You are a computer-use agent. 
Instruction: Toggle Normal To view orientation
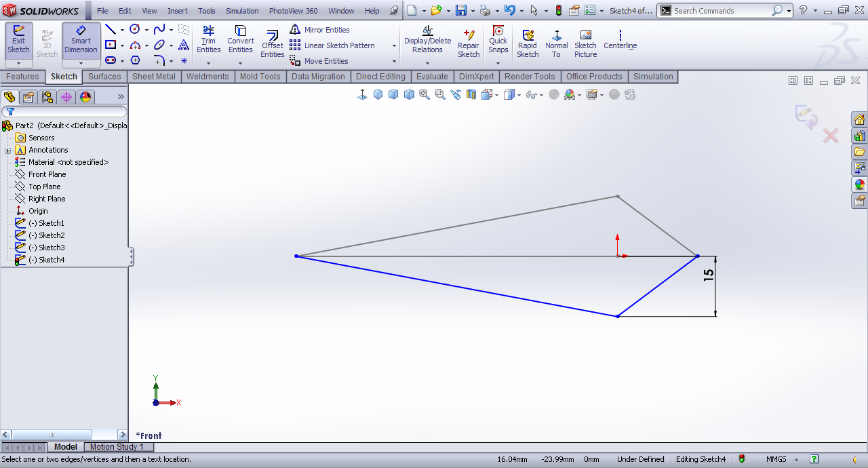tap(557, 43)
